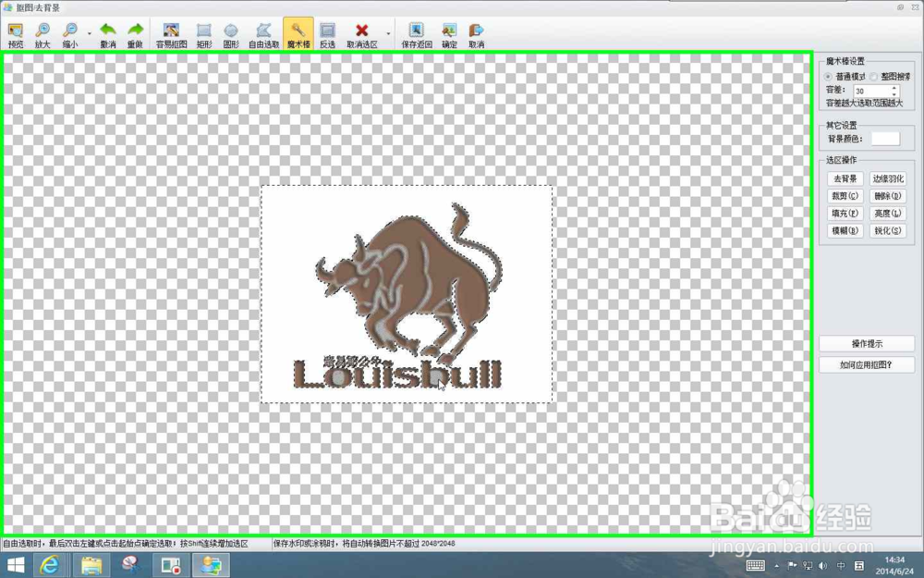Open the 如何应用抠图? help button
The image size is (924, 578).
(x=867, y=364)
